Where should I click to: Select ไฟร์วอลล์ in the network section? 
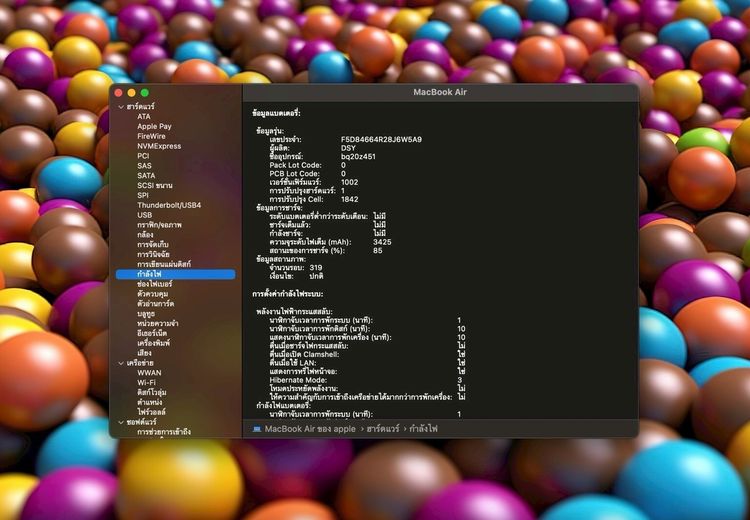tap(152, 411)
